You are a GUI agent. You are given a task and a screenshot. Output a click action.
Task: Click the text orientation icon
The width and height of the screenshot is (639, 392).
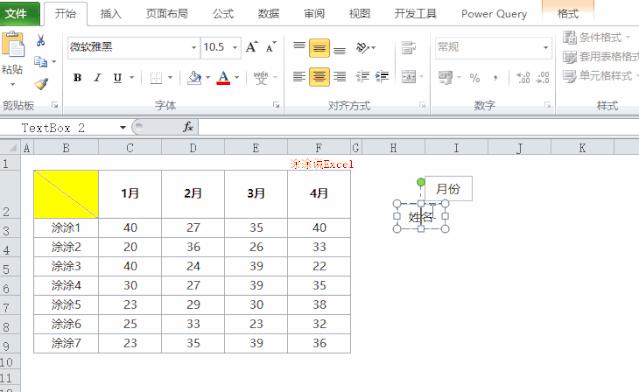(x=363, y=48)
